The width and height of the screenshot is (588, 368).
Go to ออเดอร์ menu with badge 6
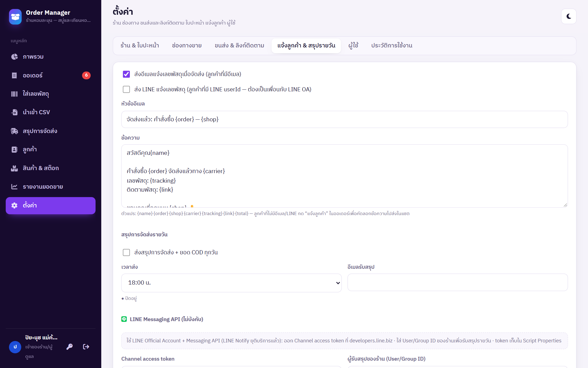pos(51,75)
